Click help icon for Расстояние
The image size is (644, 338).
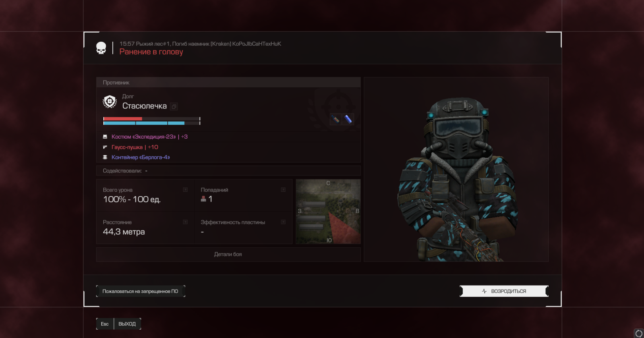185,222
